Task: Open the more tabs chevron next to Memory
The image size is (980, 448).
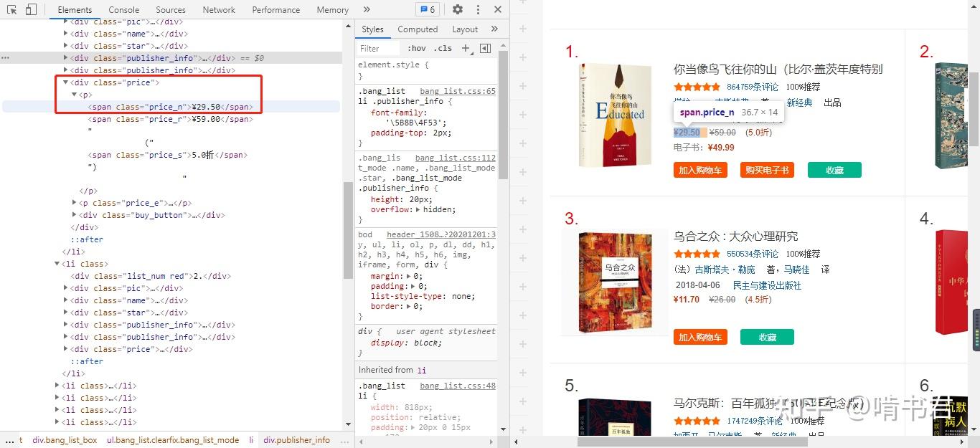Action: point(367,9)
